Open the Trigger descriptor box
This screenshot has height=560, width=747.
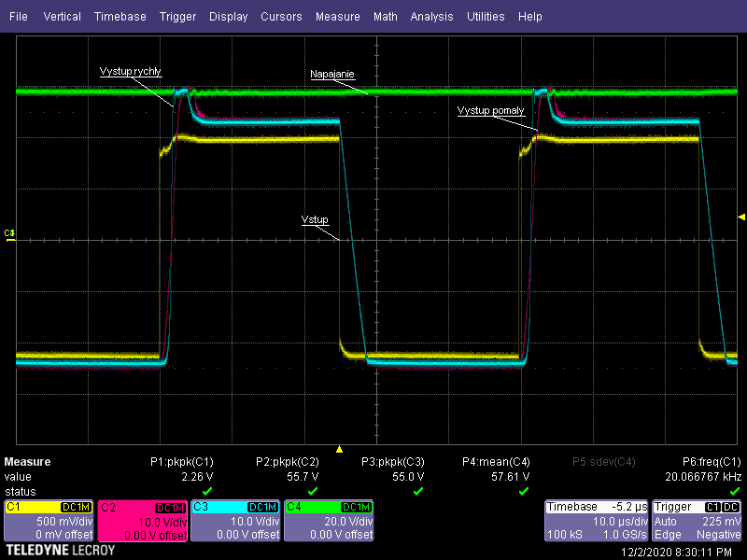point(697,521)
